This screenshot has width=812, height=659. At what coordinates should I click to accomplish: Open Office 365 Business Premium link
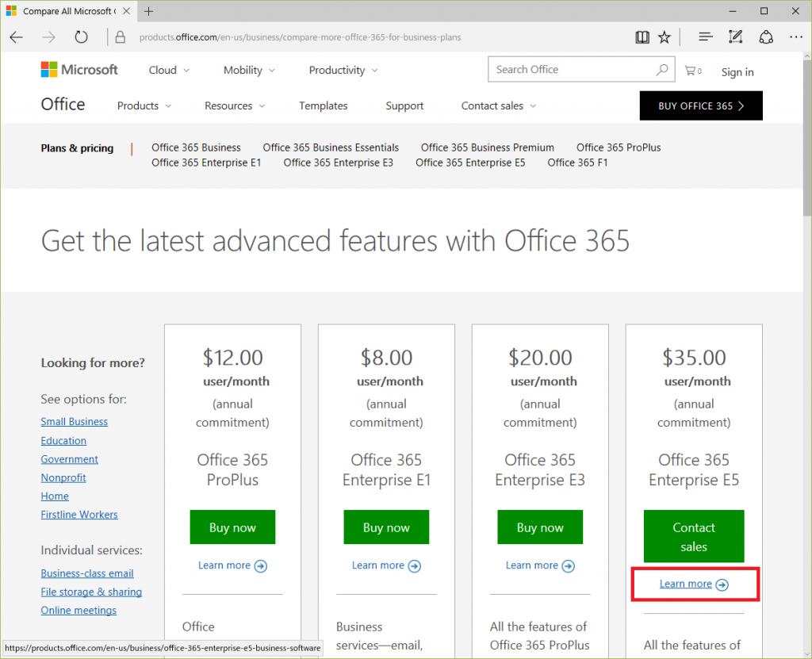click(488, 148)
